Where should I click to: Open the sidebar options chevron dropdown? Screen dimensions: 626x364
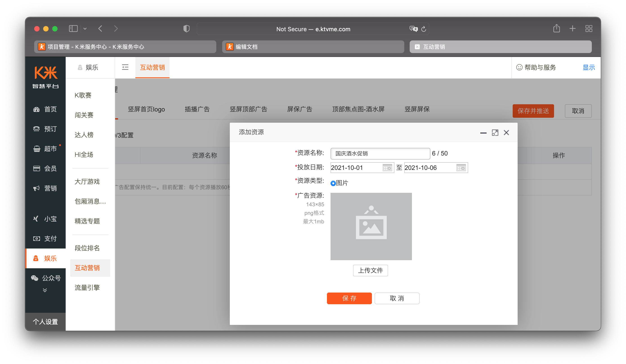coord(85,29)
